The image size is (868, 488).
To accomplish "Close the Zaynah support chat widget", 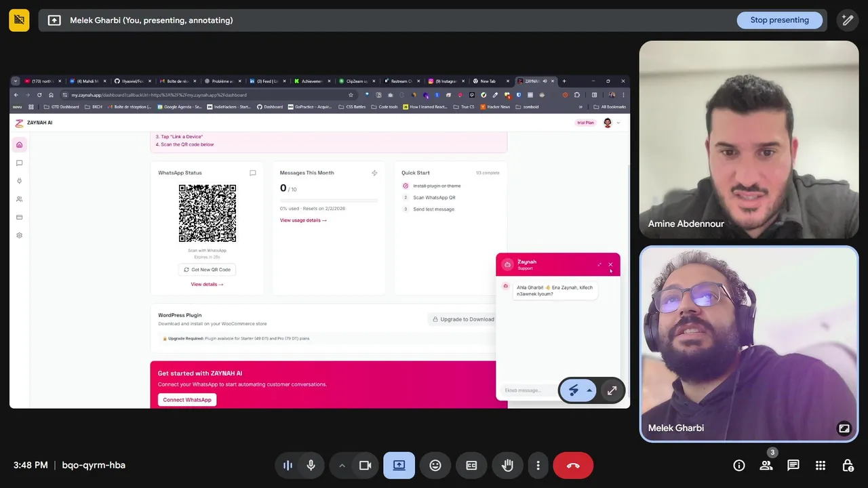I will (x=610, y=265).
